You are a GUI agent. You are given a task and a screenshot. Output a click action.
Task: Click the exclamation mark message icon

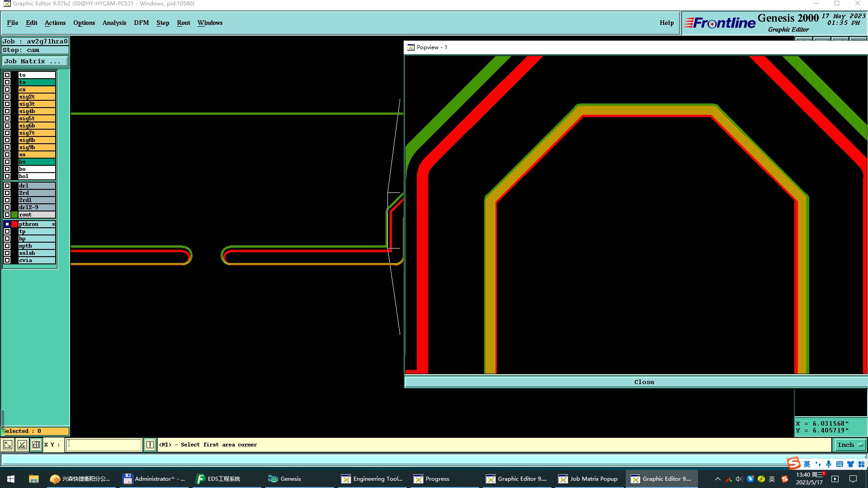[x=150, y=445]
